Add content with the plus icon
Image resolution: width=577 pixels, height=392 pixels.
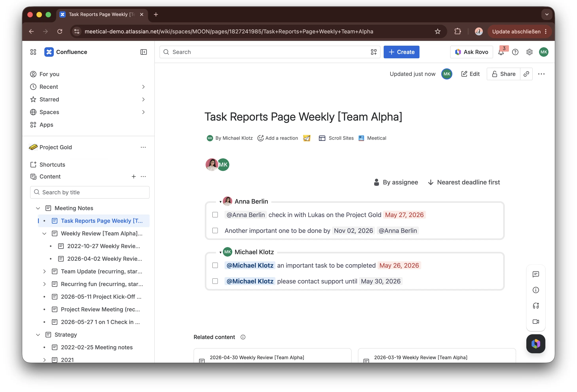click(x=134, y=176)
